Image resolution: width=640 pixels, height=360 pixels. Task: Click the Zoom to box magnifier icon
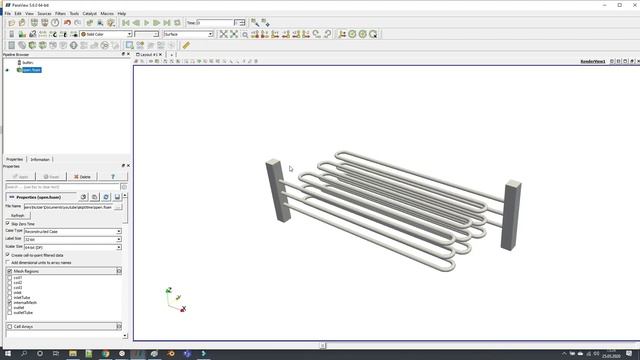pos(245,34)
